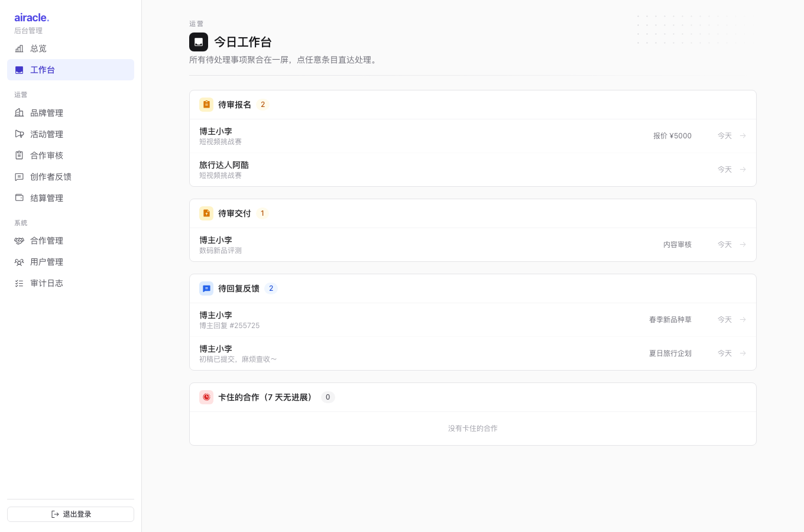Click the 用户管理 users icon
The image size is (804, 532).
point(19,262)
